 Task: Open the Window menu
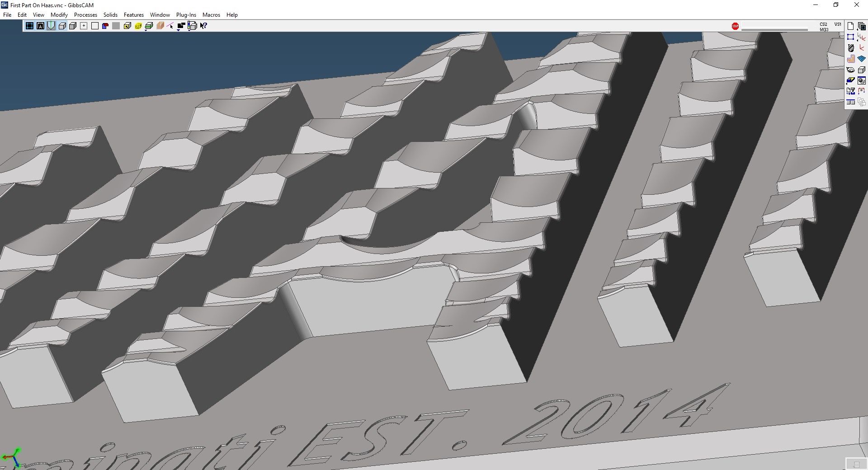(x=160, y=15)
